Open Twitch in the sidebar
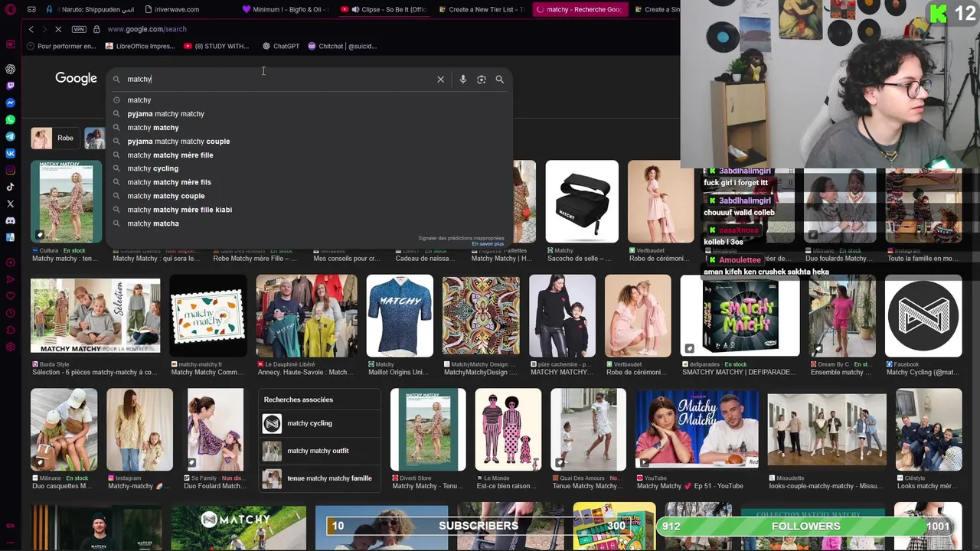980x551 pixels. coord(10,86)
